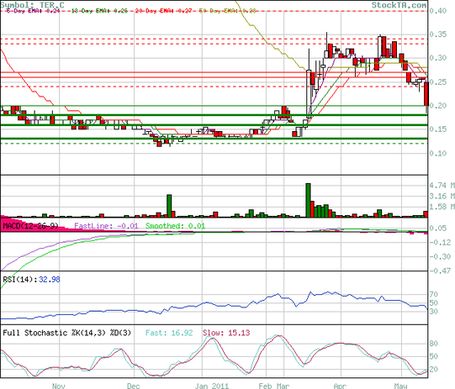Click the 0.35 price axis label

click(438, 34)
